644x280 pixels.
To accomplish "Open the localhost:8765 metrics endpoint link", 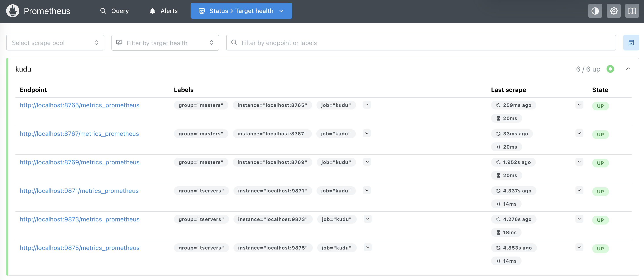I will [80, 105].
